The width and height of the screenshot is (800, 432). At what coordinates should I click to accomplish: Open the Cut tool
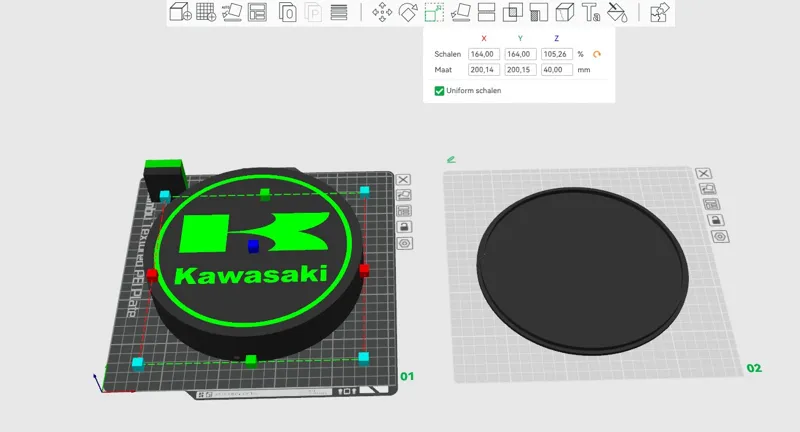tap(486, 12)
